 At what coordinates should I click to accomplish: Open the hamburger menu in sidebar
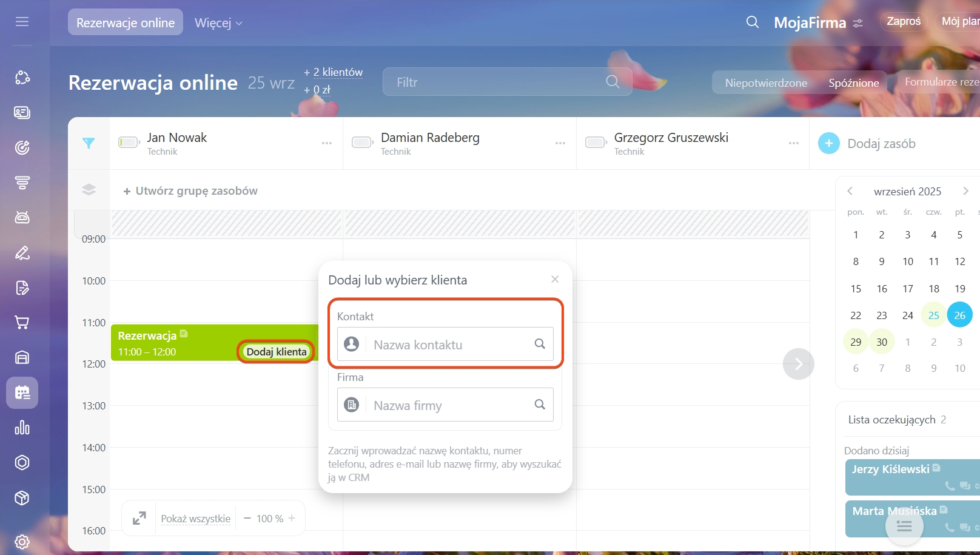pos(22,22)
